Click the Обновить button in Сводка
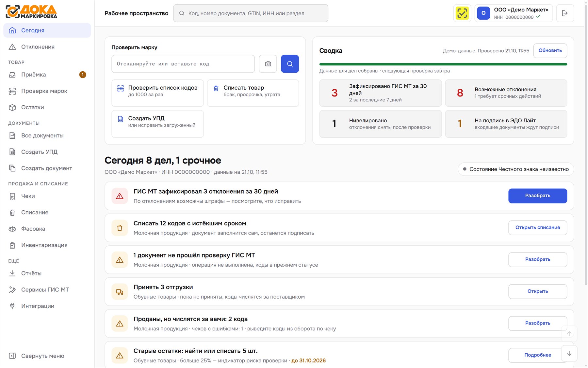This screenshot has height=368, width=588. click(550, 51)
